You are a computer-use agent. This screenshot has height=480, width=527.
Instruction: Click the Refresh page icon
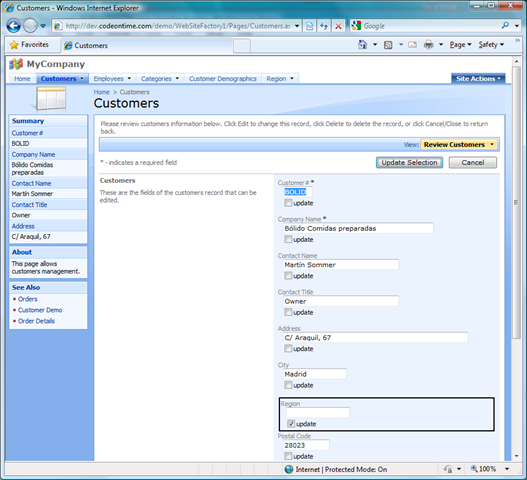(324, 26)
